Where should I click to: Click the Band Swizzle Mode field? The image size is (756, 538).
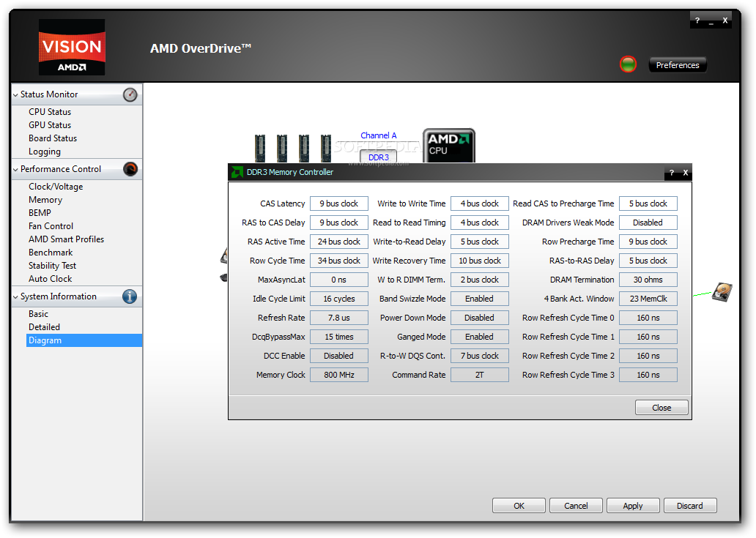pos(480,299)
